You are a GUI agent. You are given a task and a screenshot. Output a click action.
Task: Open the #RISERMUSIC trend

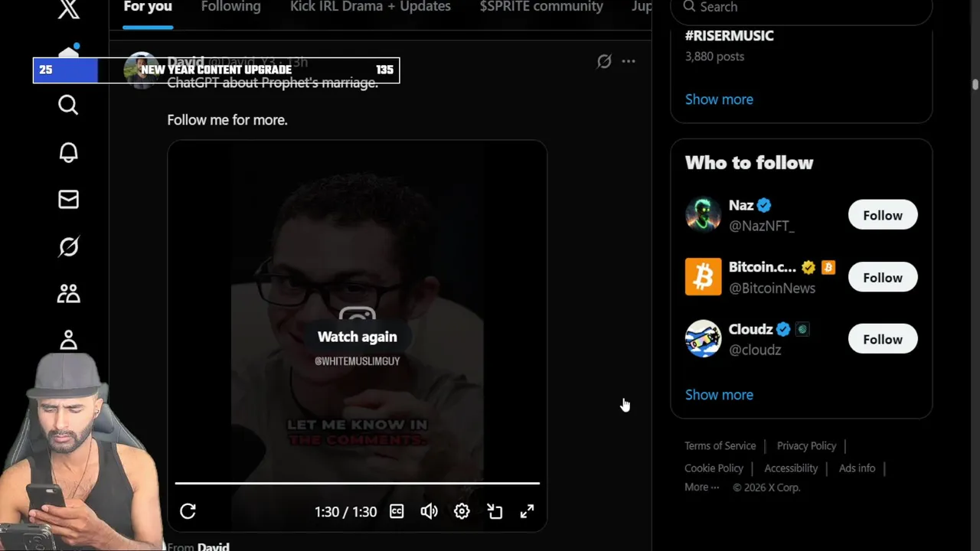729,36
